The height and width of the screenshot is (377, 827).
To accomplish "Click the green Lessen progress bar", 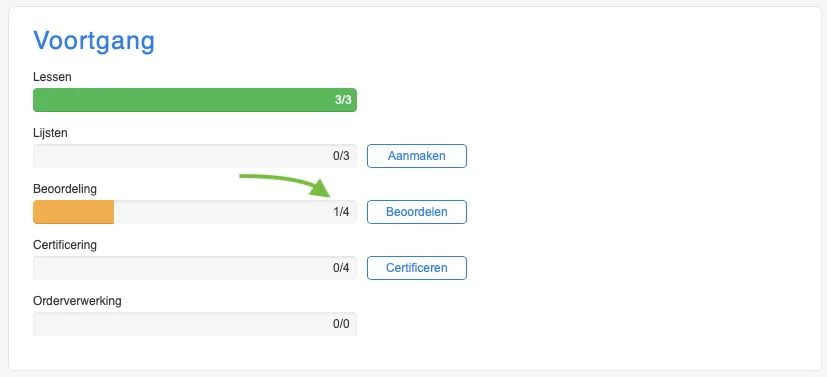I will tap(195, 100).
